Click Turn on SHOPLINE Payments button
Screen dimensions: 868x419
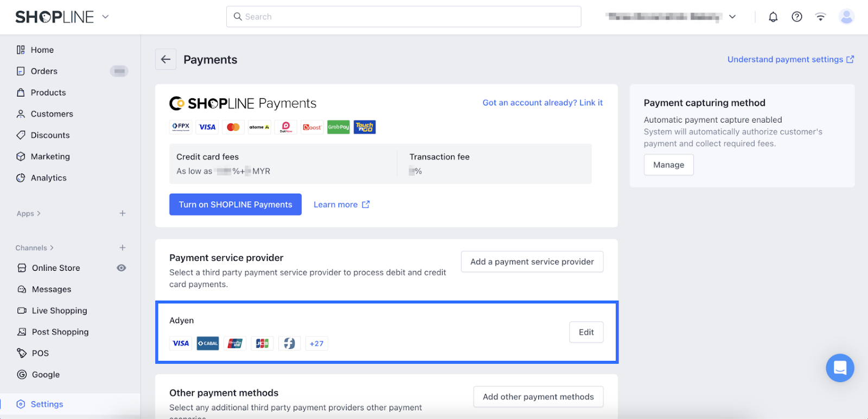235,205
